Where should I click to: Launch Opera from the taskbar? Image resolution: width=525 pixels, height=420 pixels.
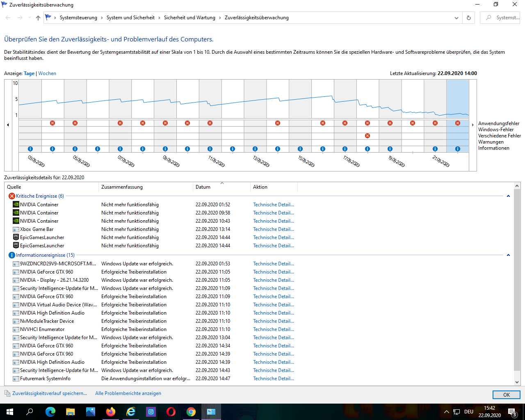(171, 412)
